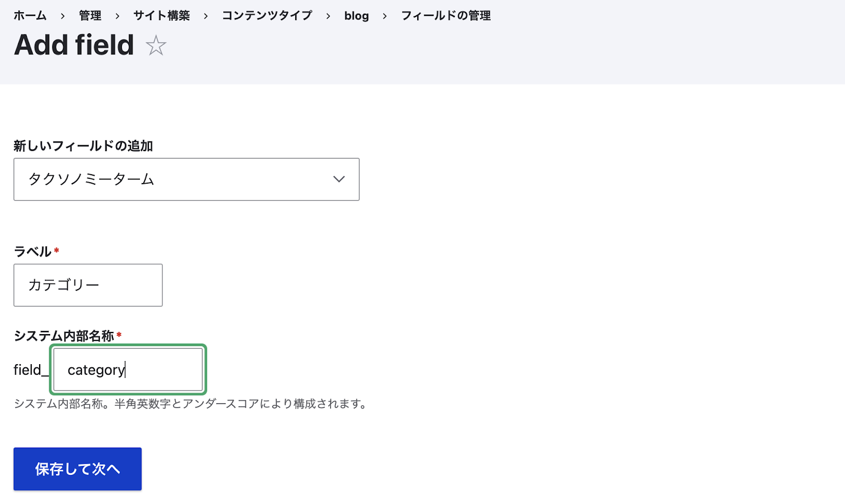Open the 新しいフィールドの追加 dropdown

186,179
